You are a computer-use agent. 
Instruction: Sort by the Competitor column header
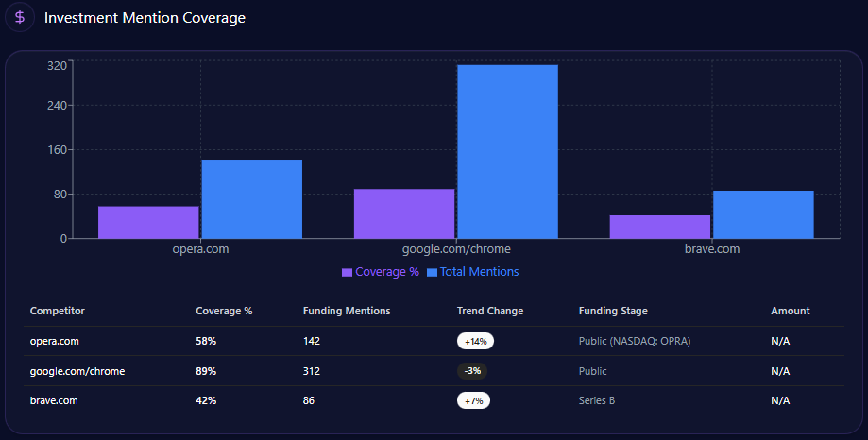pyautogui.click(x=58, y=311)
